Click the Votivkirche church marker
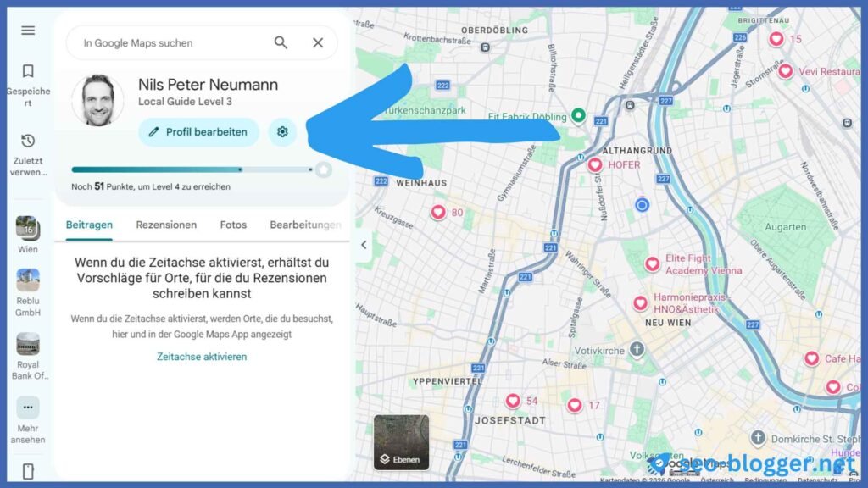 pyautogui.click(x=637, y=350)
